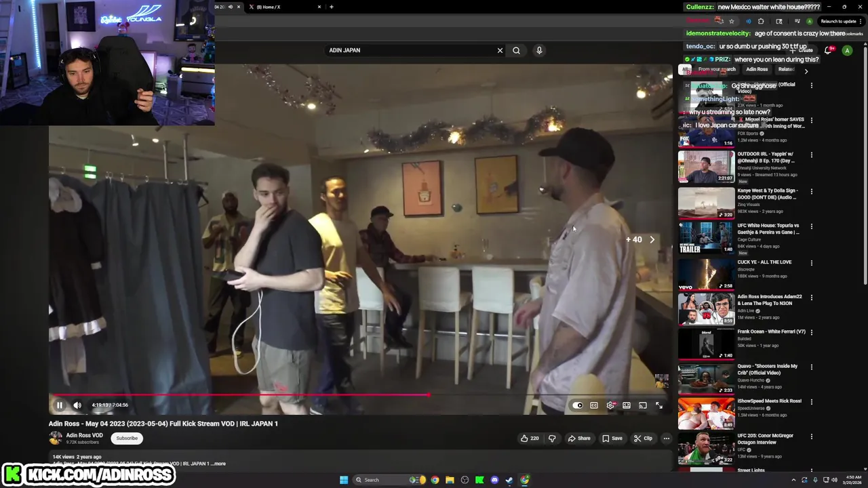The height and width of the screenshot is (488, 868).
Task: Open notifications bell with 9+ badge
Action: 828,50
